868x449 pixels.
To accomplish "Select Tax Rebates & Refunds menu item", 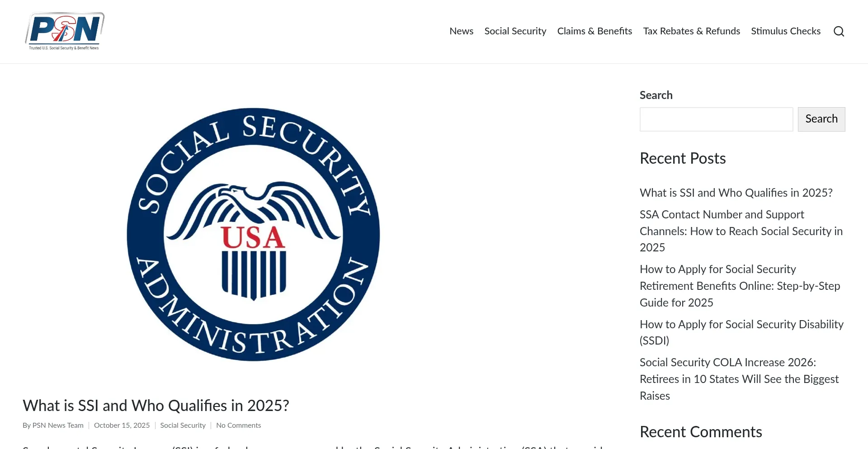I will click(691, 31).
